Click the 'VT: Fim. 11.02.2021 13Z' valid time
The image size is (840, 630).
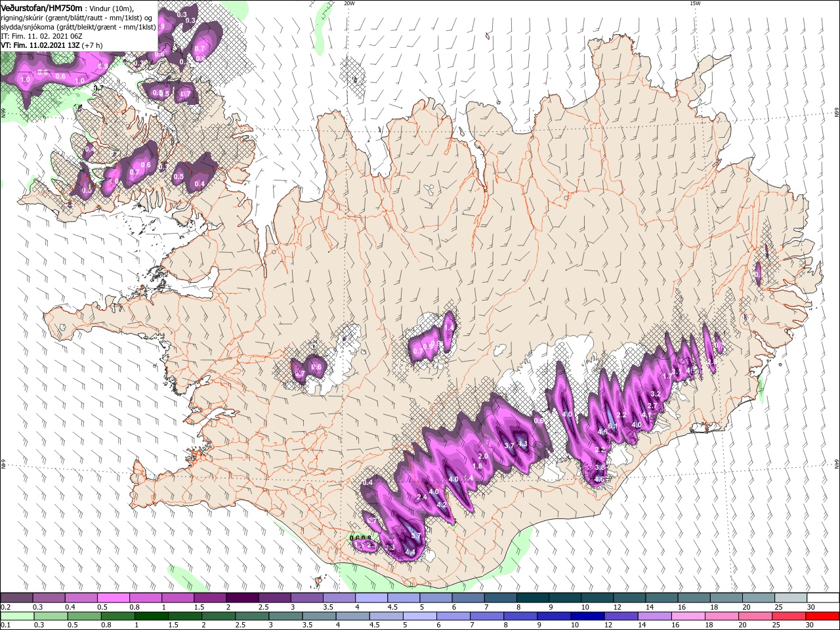(x=41, y=45)
